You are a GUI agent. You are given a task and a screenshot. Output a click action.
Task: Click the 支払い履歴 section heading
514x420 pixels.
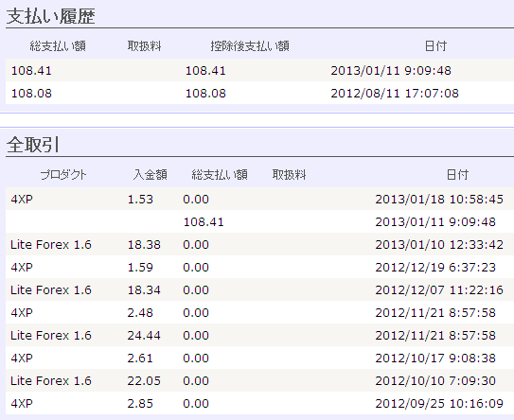pos(51,16)
